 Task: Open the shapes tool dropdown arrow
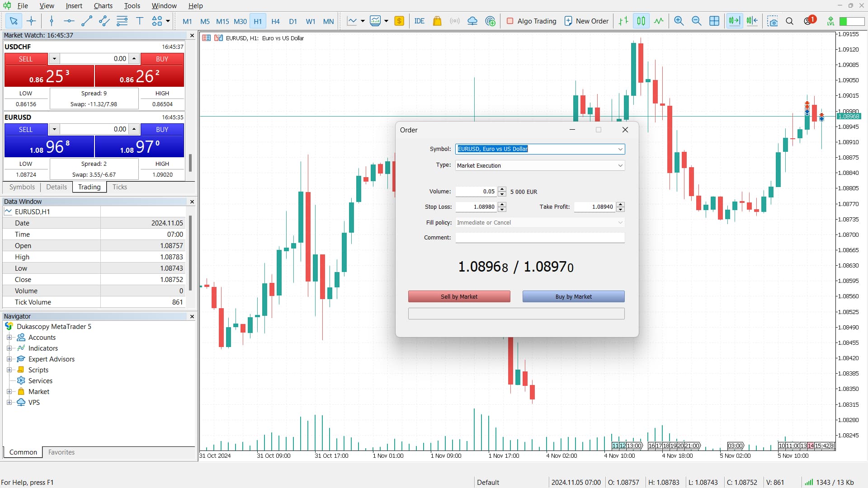pos(168,21)
